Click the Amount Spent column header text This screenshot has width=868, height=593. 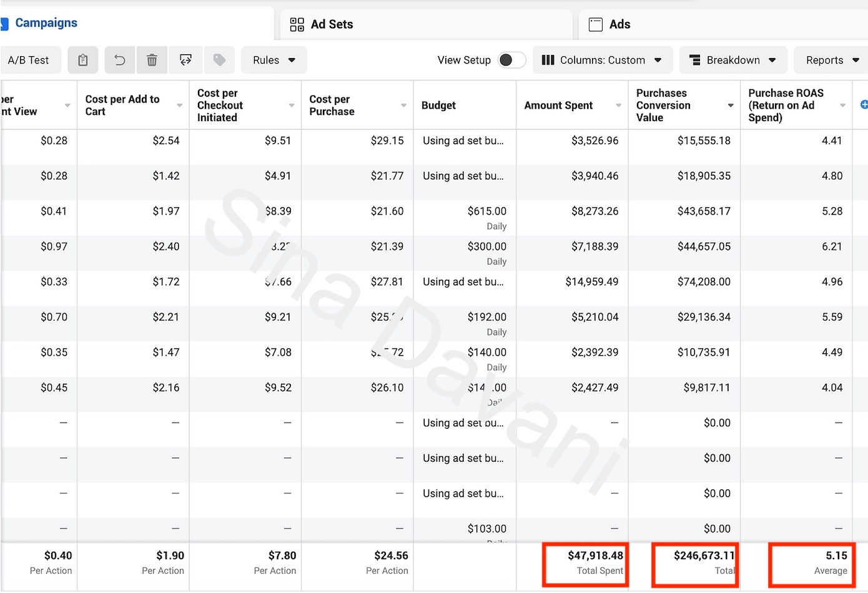pyautogui.click(x=558, y=105)
